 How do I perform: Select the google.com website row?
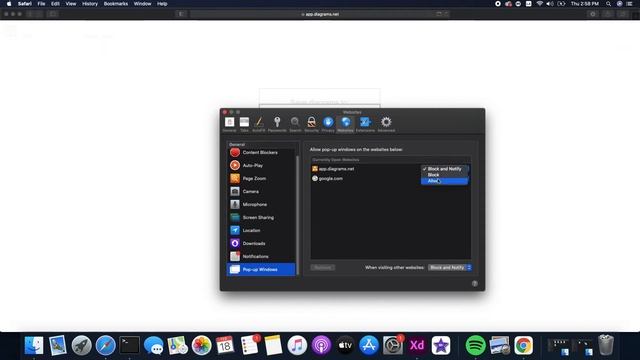click(x=391, y=178)
